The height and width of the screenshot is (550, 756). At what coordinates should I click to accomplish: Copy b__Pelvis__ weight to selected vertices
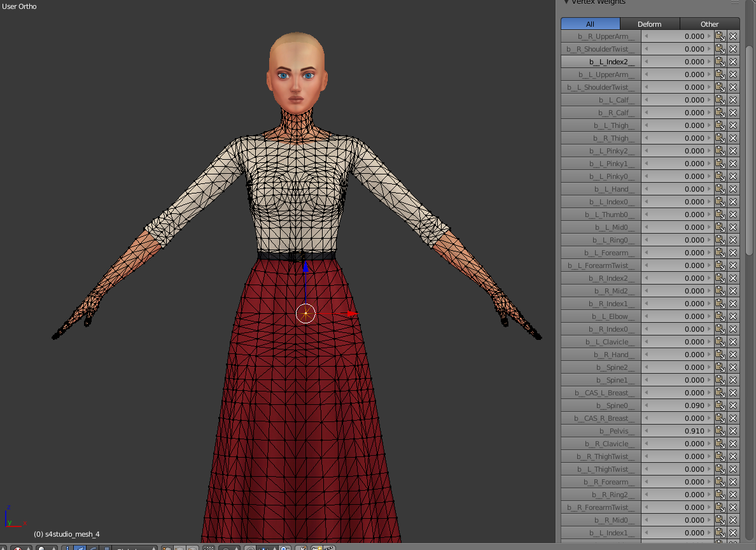click(720, 431)
